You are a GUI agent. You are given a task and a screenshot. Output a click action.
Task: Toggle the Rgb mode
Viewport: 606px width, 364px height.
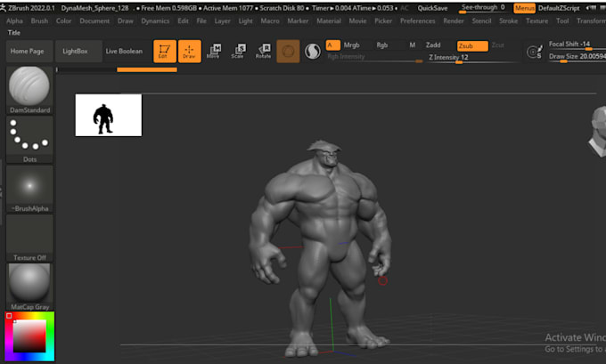tap(382, 45)
